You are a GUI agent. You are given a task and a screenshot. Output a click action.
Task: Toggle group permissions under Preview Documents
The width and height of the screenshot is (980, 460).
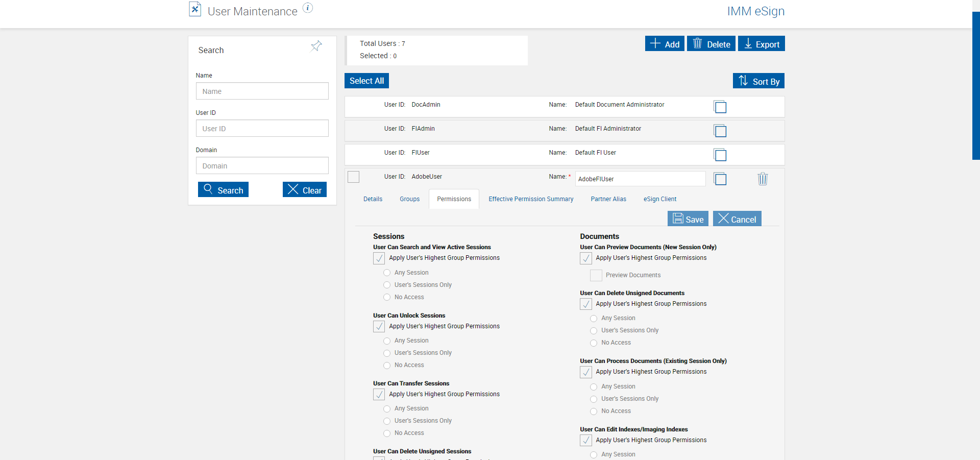tap(586, 258)
